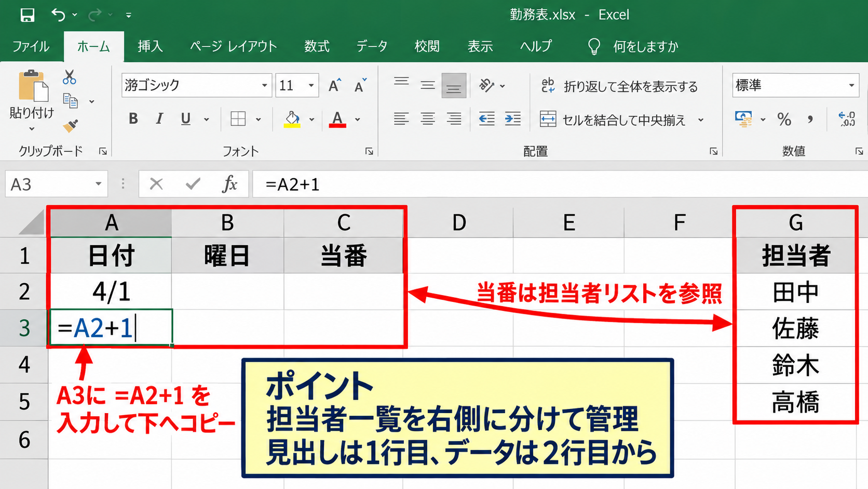This screenshot has width=868, height=489.
Task: Click the accounting currency format icon
Action: (x=743, y=119)
